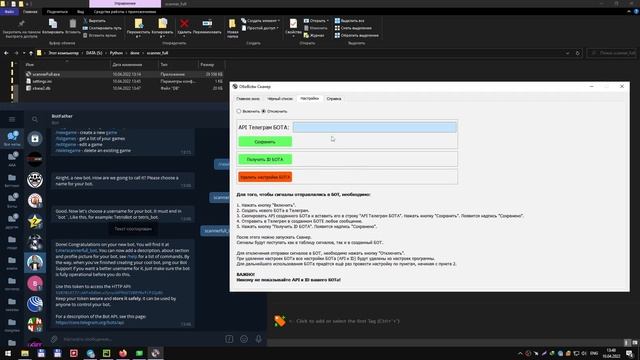
Task: Click the Explorer search box
Action: (x=612, y=53)
